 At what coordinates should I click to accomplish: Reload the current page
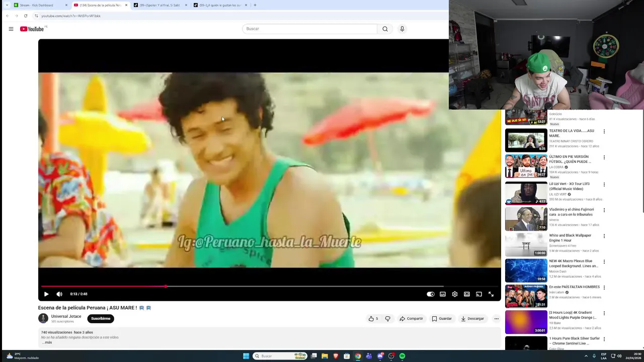point(26,16)
